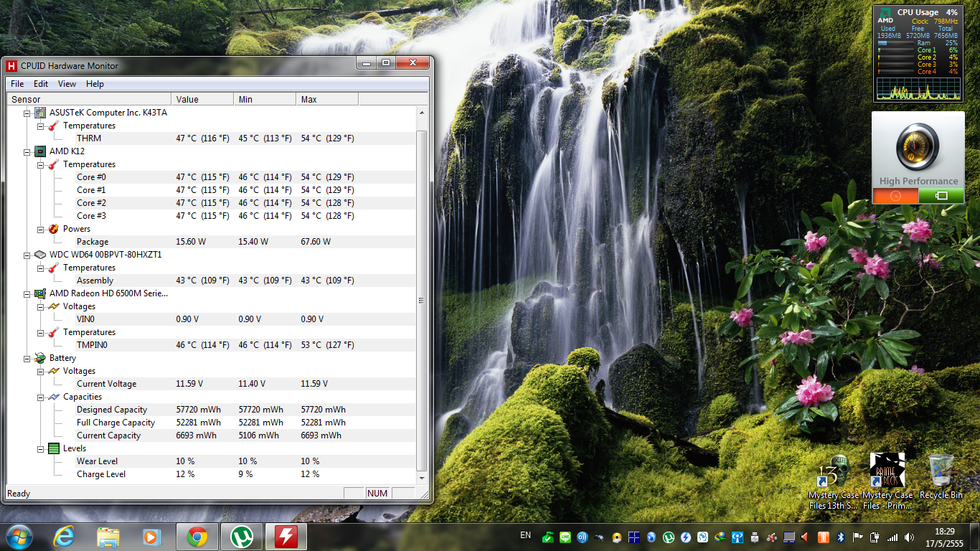Collapse the Battery tree node
This screenshot has width=980, height=551.
(27, 358)
